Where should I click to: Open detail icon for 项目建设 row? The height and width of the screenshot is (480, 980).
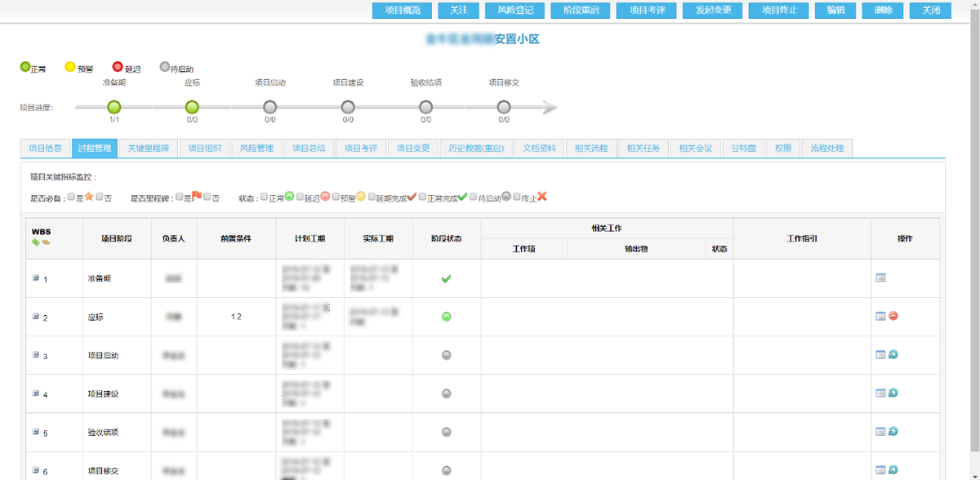click(880, 393)
